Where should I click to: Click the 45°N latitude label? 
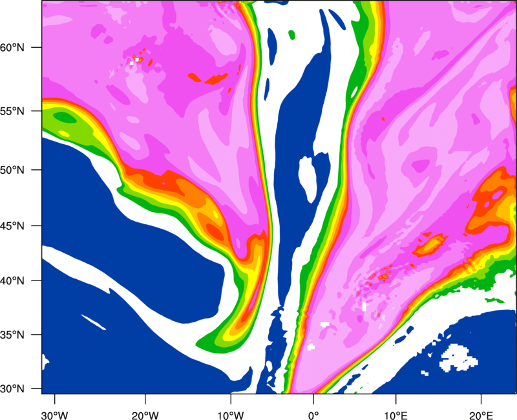click(x=12, y=226)
